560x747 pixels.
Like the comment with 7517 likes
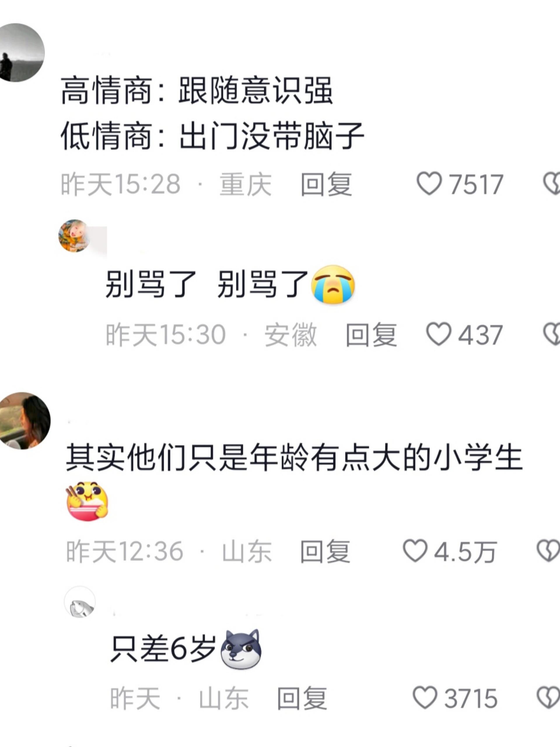429,184
